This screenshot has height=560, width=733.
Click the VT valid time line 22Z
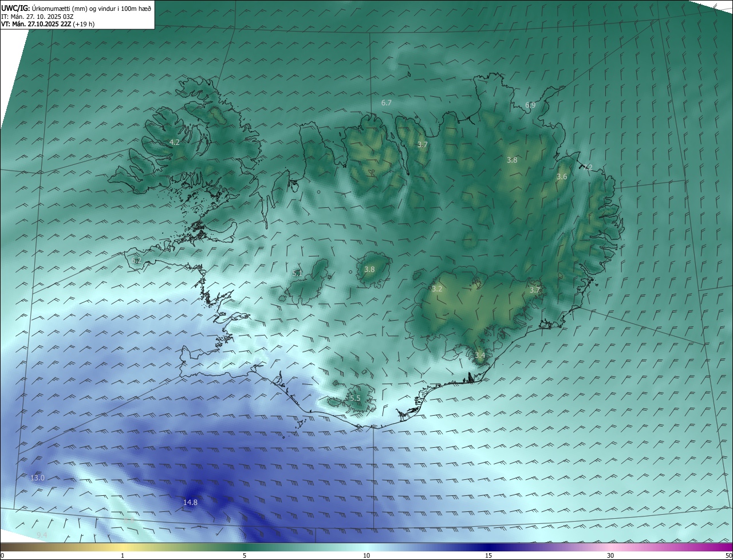[x=48, y=24]
